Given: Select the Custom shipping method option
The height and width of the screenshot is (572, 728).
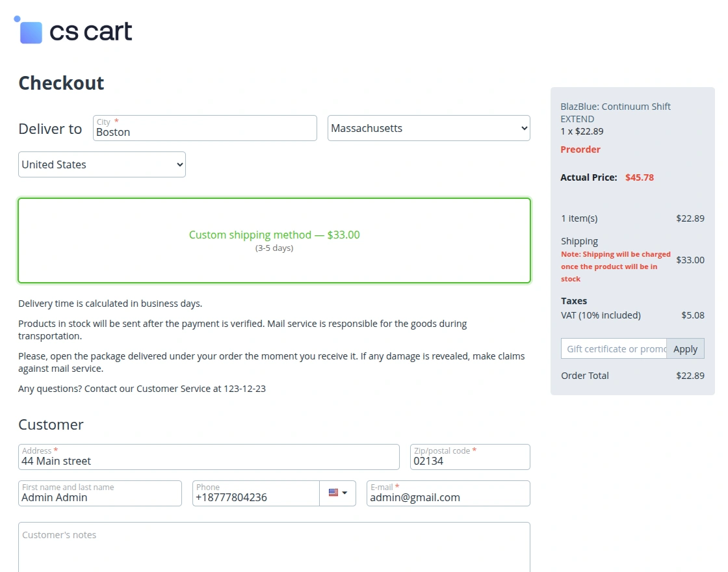Looking at the screenshot, I should (x=274, y=240).
